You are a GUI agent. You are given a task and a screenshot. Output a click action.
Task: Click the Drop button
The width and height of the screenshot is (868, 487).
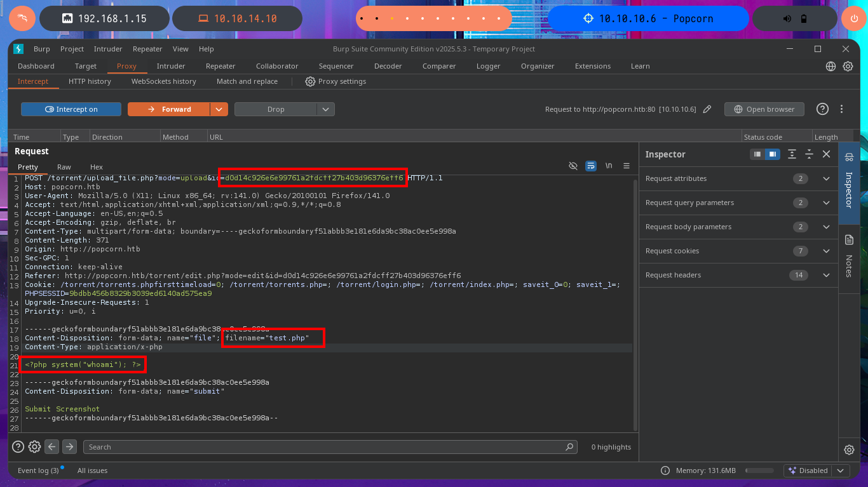[276, 109]
